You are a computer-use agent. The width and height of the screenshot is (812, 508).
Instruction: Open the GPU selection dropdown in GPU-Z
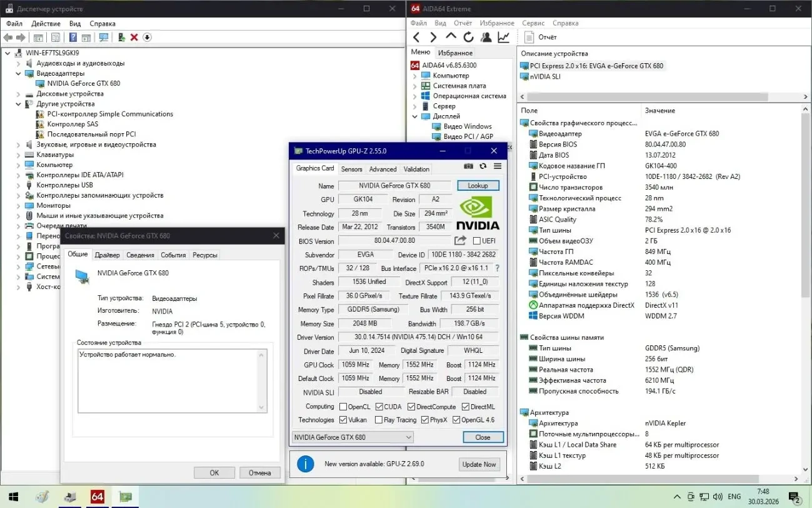click(x=353, y=437)
